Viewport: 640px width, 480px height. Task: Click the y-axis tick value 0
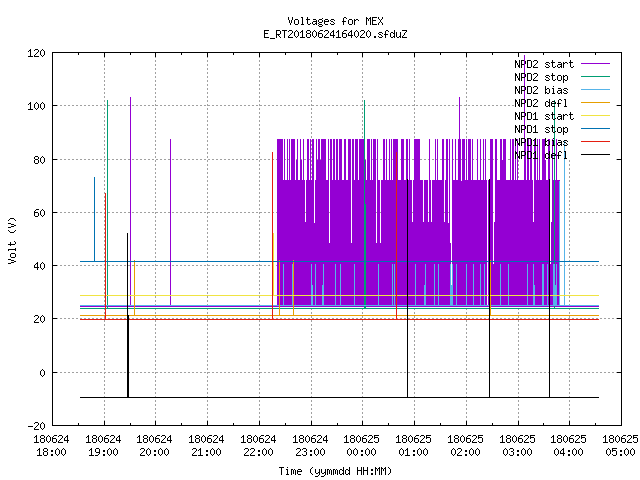pos(42,373)
